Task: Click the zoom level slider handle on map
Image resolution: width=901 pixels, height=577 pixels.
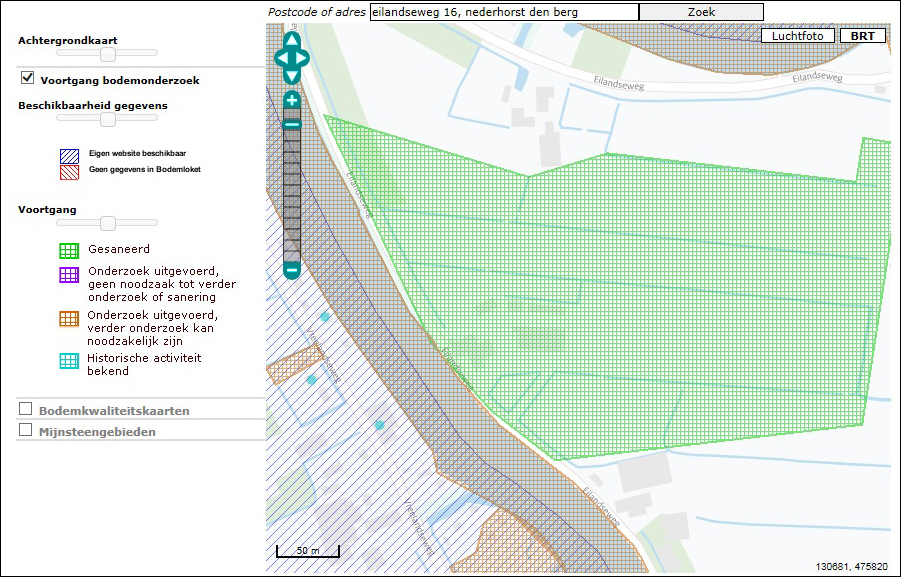Action: click(x=292, y=125)
